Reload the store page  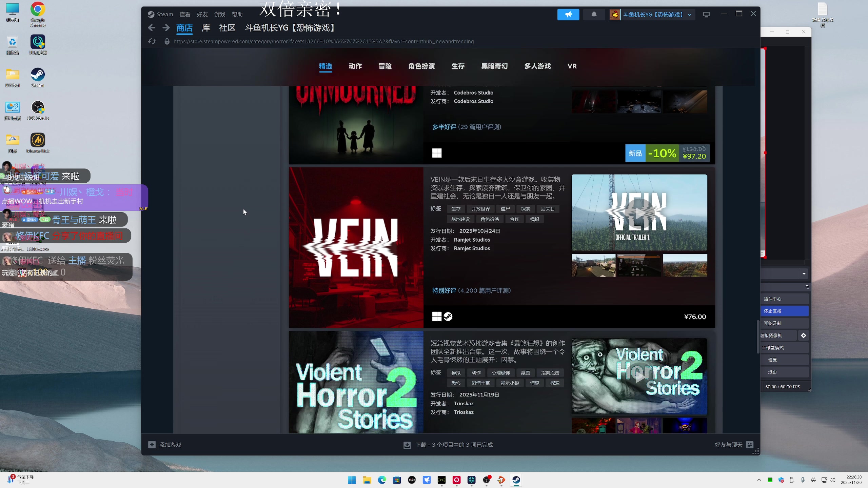click(x=152, y=41)
